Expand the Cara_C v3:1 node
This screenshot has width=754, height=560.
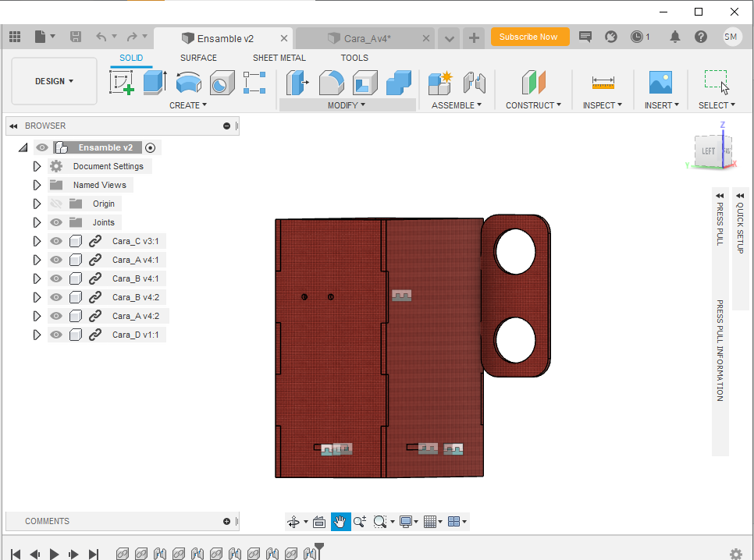point(37,241)
